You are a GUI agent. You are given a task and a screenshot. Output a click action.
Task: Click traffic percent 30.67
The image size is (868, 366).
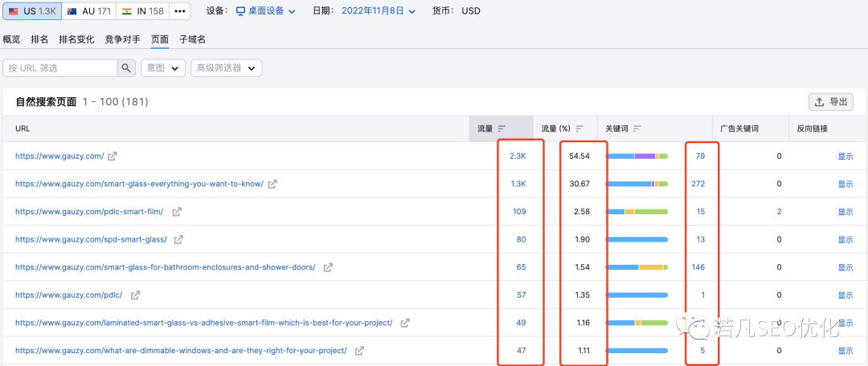[x=579, y=184]
